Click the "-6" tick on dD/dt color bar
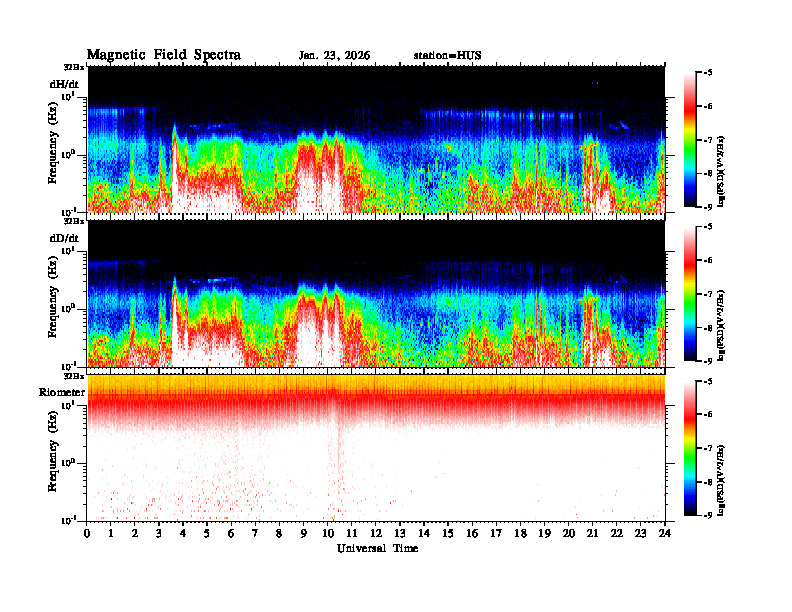The width and height of the screenshot is (792, 612). coord(708,261)
